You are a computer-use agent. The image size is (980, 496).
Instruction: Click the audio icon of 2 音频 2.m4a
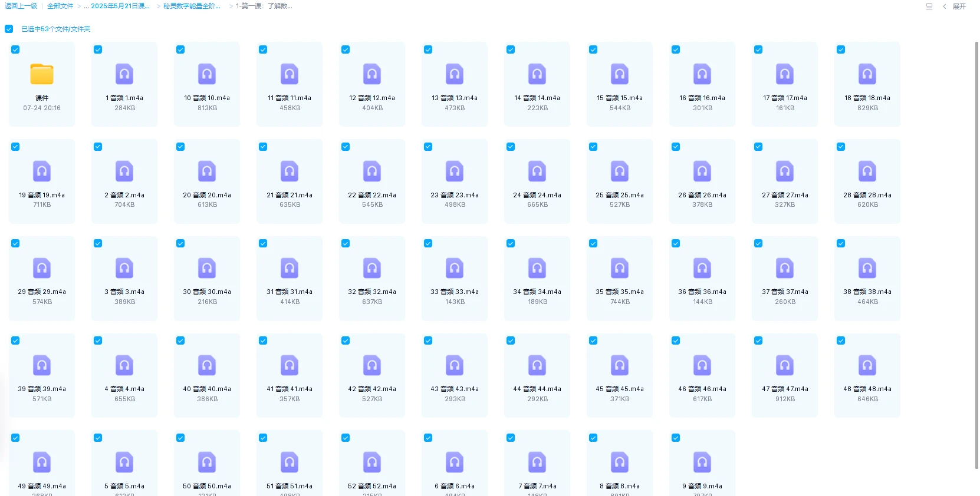124,171
